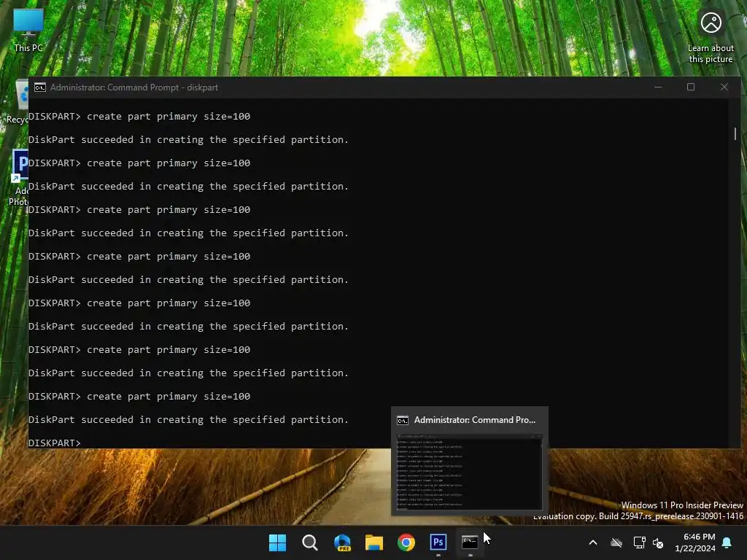Click the empty DISKPART> prompt line
Image resolution: width=747 pixels, height=560 pixels.
click(55, 443)
